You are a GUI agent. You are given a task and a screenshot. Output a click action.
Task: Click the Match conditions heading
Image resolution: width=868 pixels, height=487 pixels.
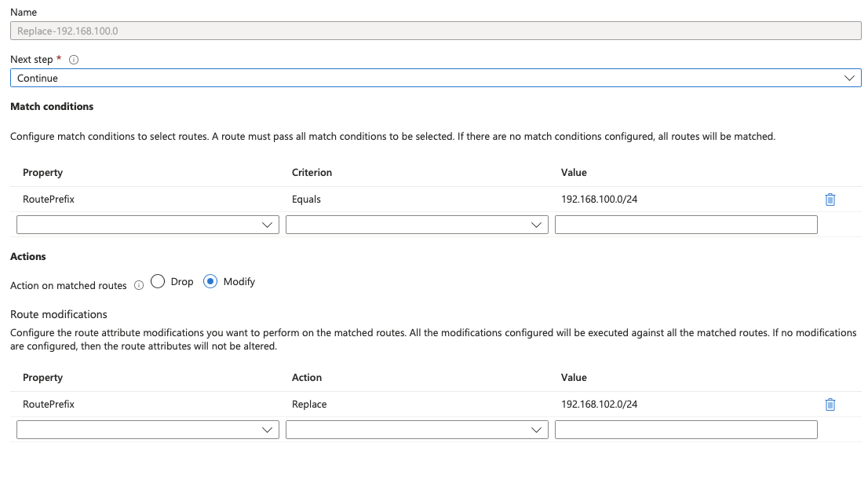click(x=52, y=106)
